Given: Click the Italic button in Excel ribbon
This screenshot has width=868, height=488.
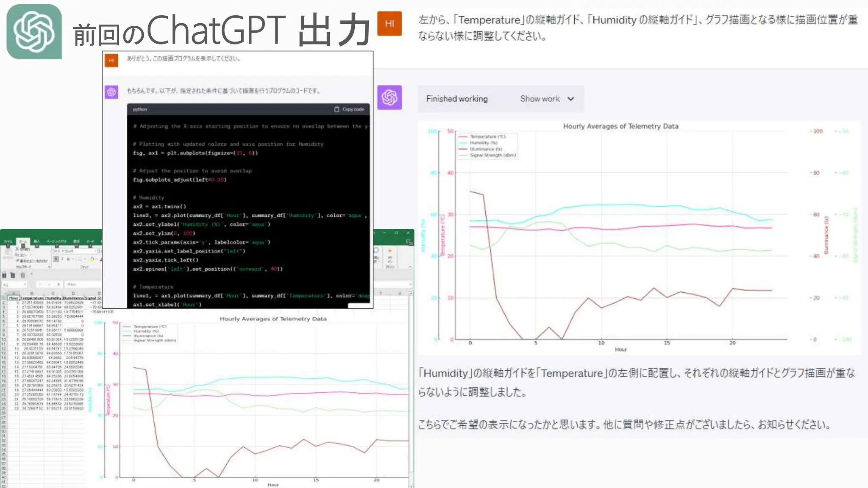Looking at the screenshot, I should coord(62,259).
